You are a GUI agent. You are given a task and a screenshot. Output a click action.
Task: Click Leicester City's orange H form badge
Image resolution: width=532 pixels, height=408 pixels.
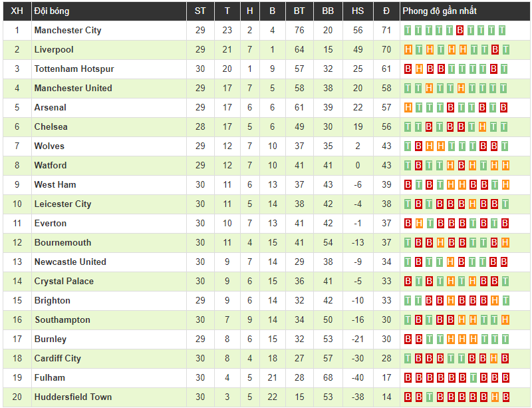pos(472,204)
